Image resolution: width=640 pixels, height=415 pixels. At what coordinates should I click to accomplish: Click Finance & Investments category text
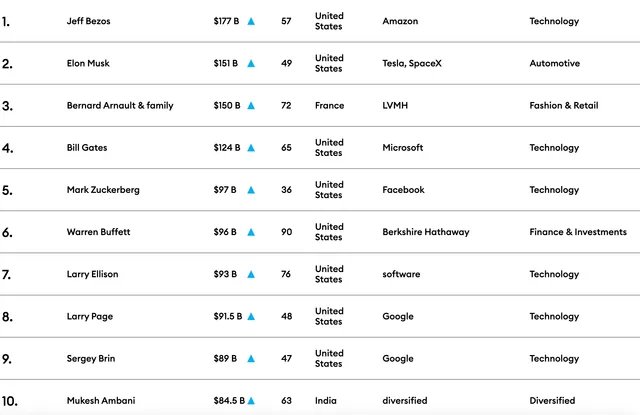coord(578,232)
